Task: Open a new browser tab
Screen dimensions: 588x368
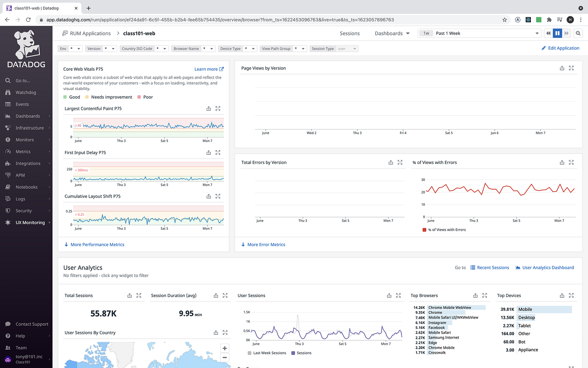Action: coord(89,8)
